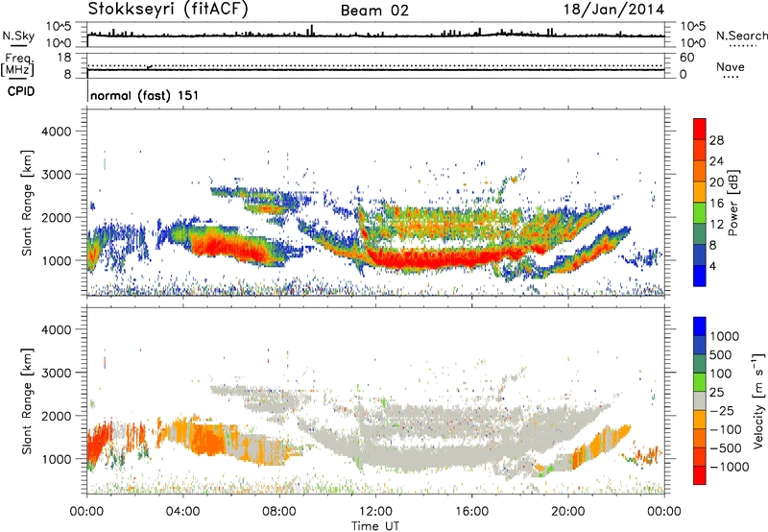Click the 'N.Sky' legend label
Image resolution: width=768 pixels, height=532 pixels.
(x=18, y=36)
